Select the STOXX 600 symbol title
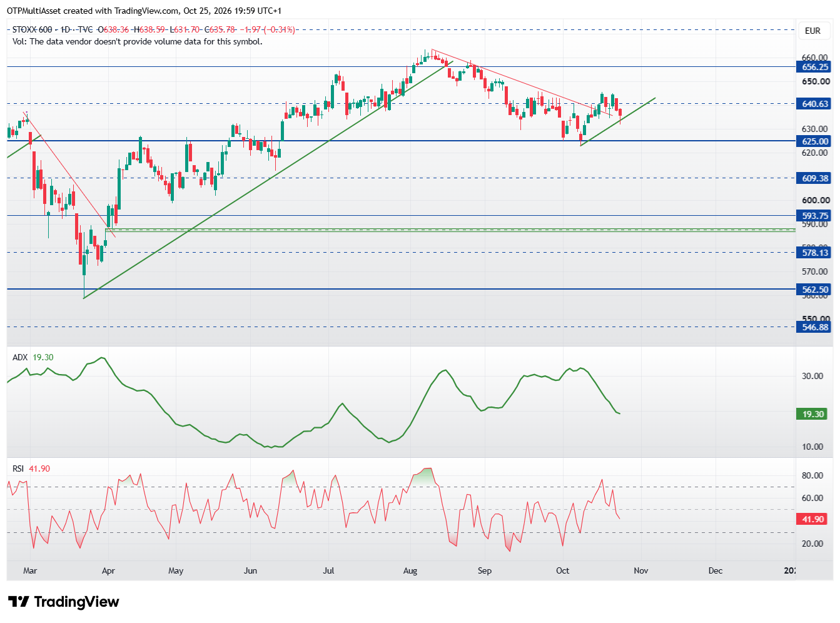Image resolution: width=840 pixels, height=623 pixels. click(x=33, y=29)
